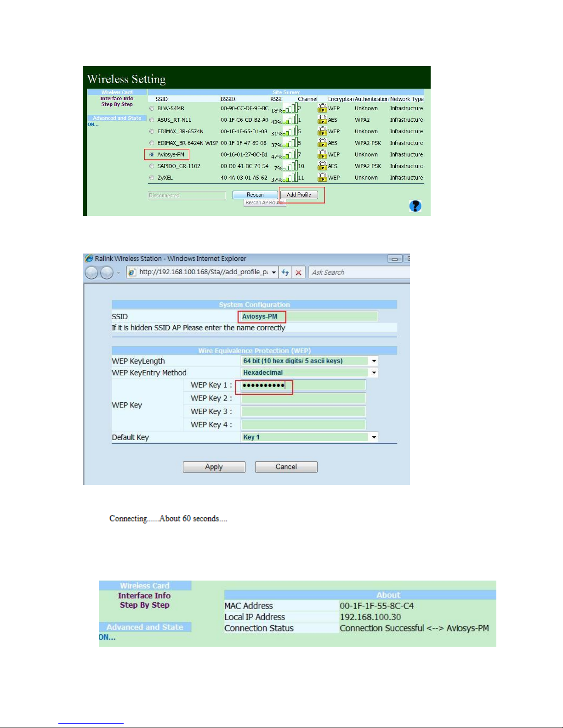The image size is (563, 728).
Task: Select the Aviosys-PM radio button
Action: click(x=152, y=154)
